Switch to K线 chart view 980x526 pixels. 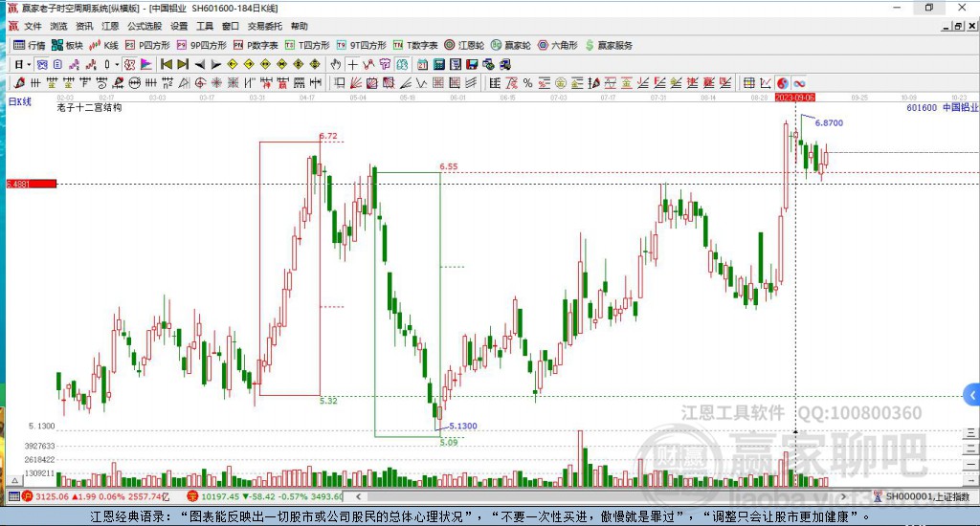tap(103, 45)
